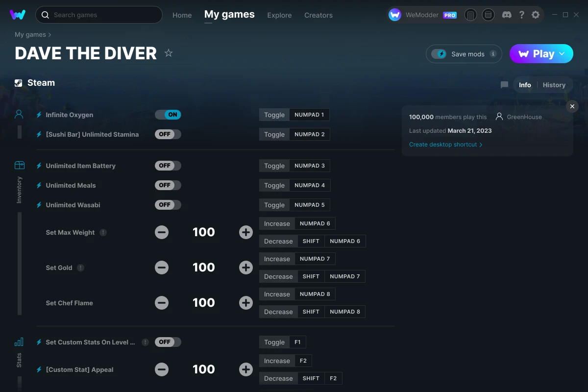Image resolution: width=588 pixels, height=392 pixels.
Task: Click NUMPAD 1 hotkey for Infinite Oxygen
Action: click(x=309, y=115)
